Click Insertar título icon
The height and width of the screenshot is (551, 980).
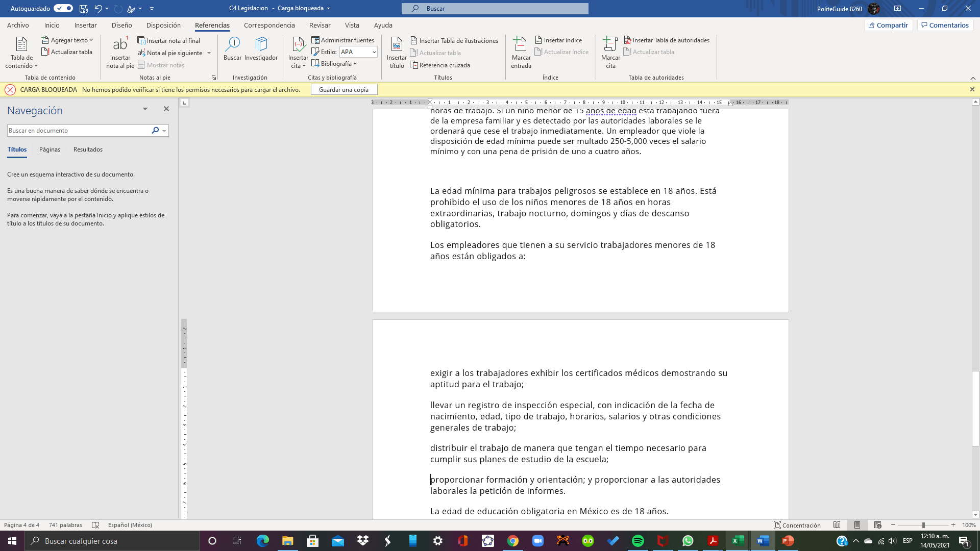(x=397, y=53)
